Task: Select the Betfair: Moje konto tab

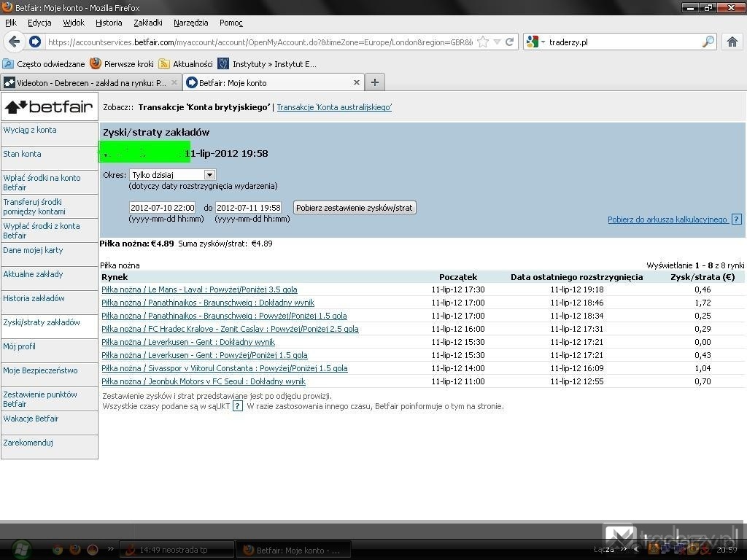Action: click(274, 82)
